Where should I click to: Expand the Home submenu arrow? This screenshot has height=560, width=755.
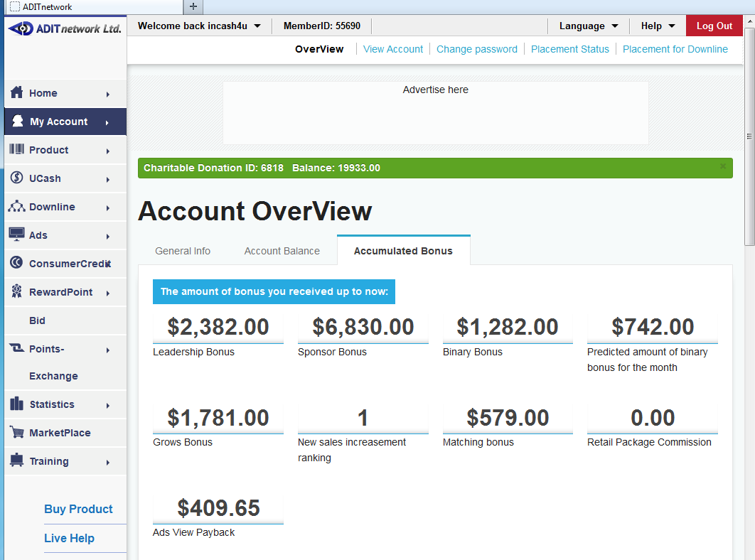(108, 95)
